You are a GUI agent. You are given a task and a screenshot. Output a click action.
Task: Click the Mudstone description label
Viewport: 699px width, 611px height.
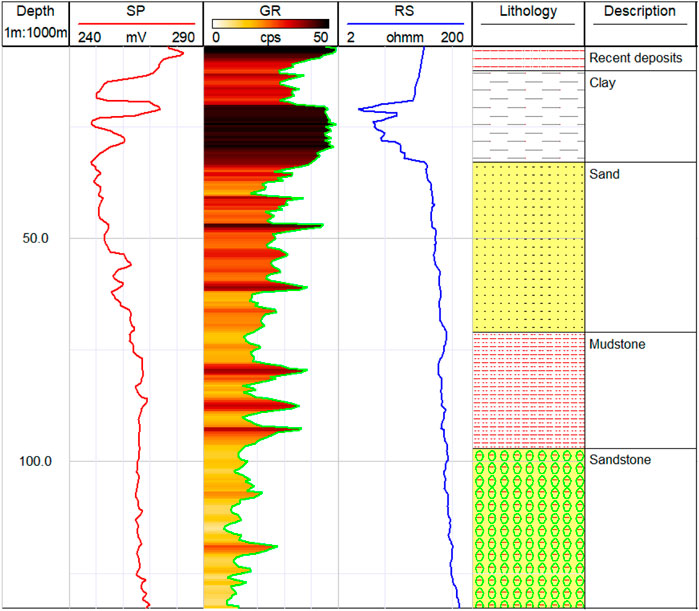pos(617,344)
